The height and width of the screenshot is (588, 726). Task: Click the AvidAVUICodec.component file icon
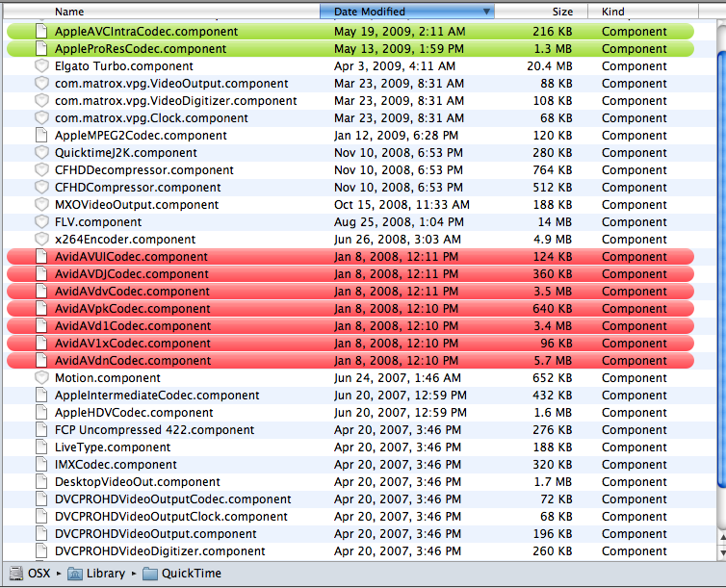(41, 257)
